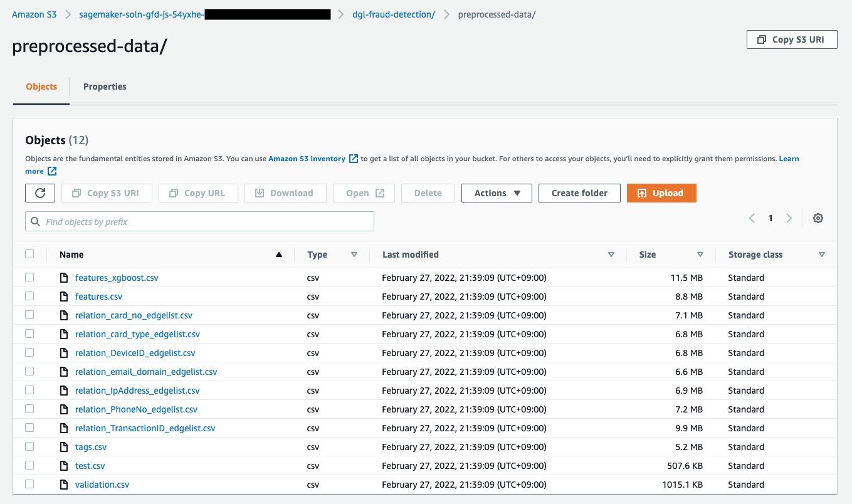
Task: Switch to the Properties tab
Action: tap(105, 87)
